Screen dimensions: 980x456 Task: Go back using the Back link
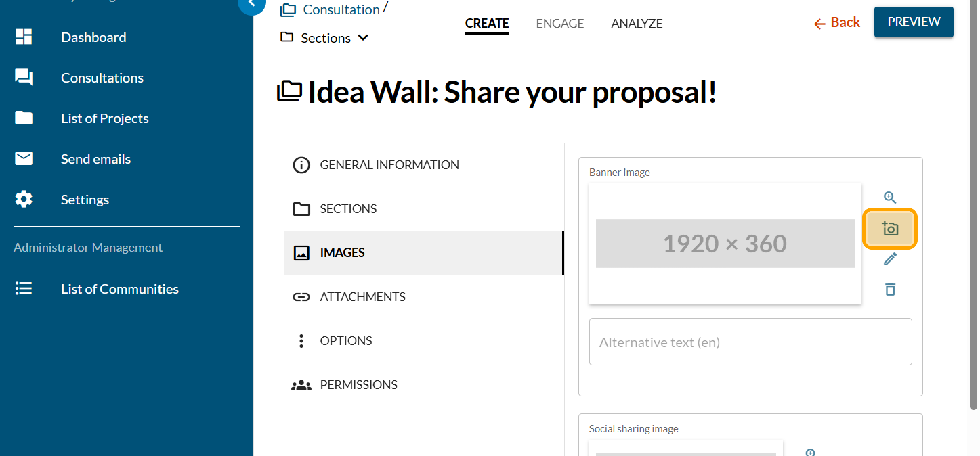tap(837, 23)
